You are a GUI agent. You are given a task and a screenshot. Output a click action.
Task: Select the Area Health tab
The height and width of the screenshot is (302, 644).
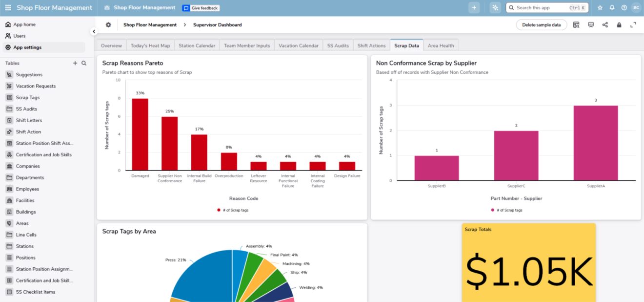click(x=441, y=45)
